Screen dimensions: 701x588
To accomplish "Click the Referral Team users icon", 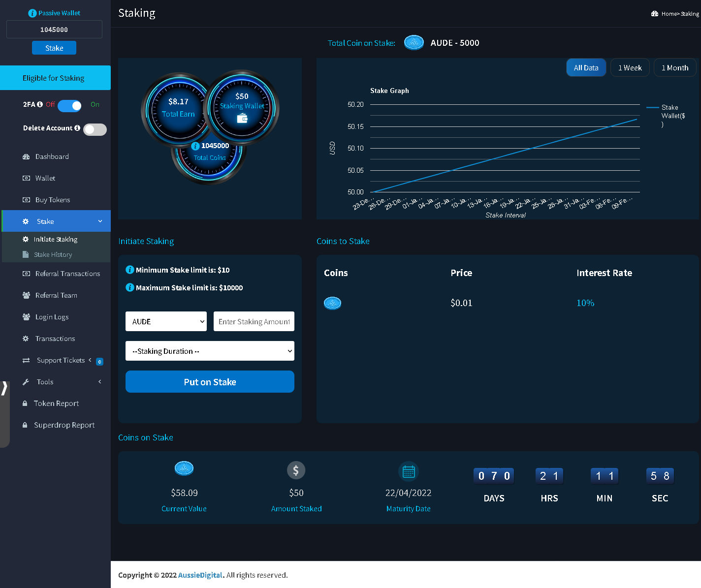I will pyautogui.click(x=26, y=295).
